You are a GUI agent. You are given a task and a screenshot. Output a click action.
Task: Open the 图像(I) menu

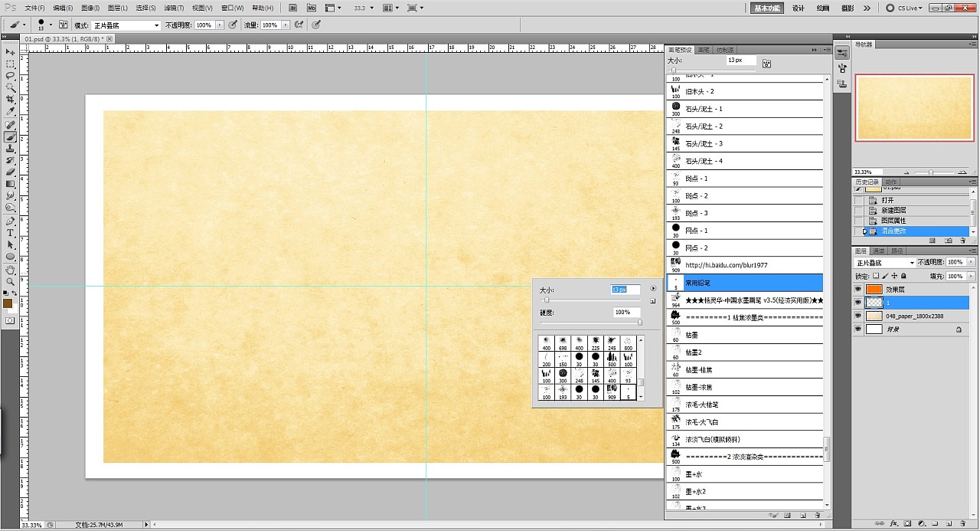(x=90, y=8)
